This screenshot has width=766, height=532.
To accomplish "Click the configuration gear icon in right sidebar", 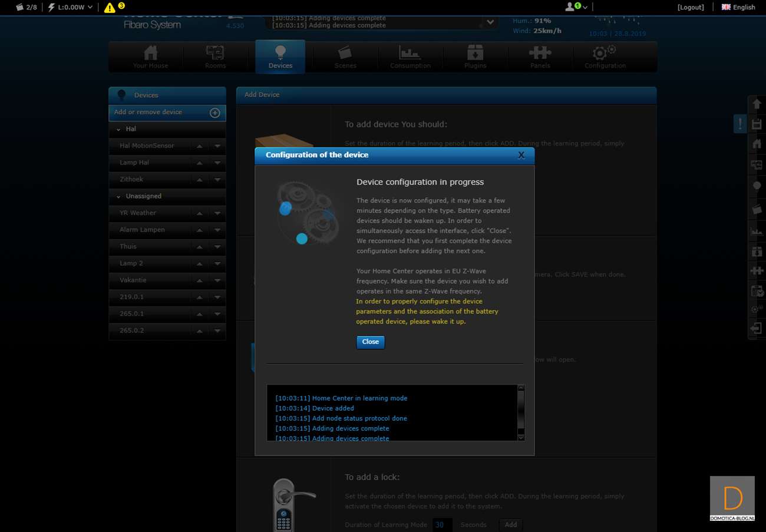I will (x=757, y=309).
